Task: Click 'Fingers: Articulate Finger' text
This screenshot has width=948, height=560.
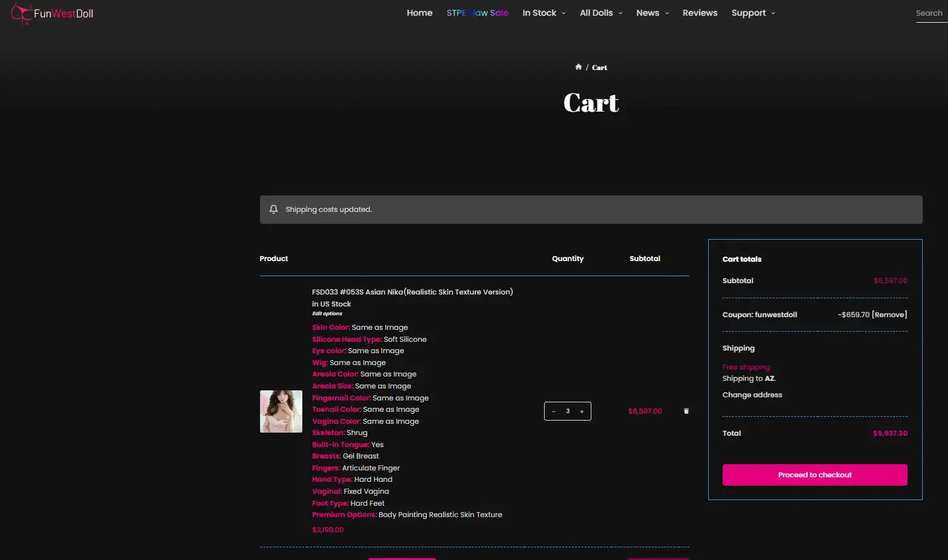Action: pyautogui.click(x=356, y=468)
